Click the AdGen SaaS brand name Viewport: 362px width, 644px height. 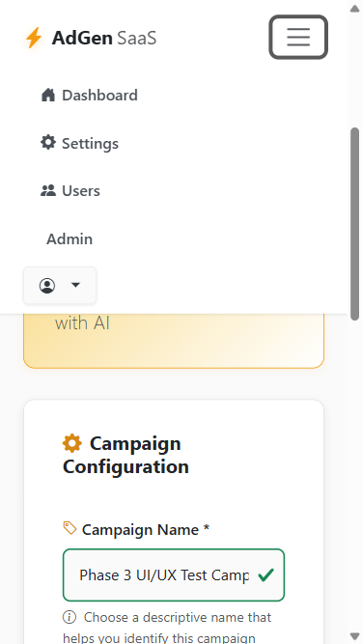(x=104, y=39)
